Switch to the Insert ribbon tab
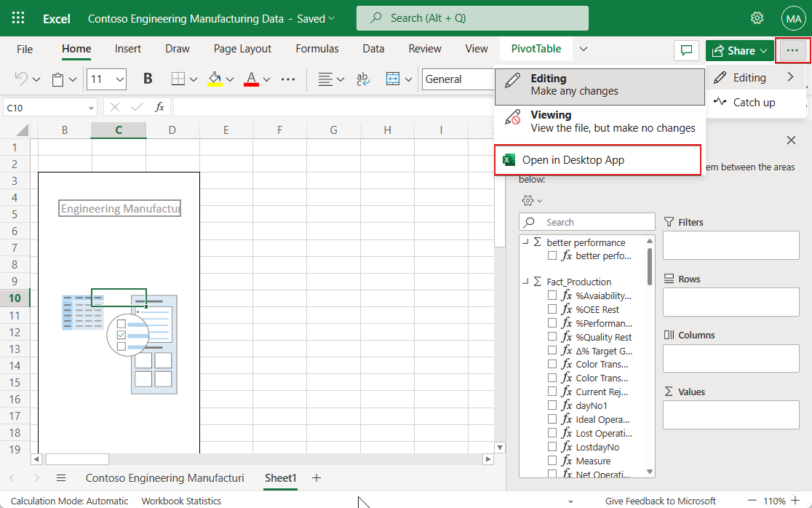The image size is (812, 508). pyautogui.click(x=128, y=48)
